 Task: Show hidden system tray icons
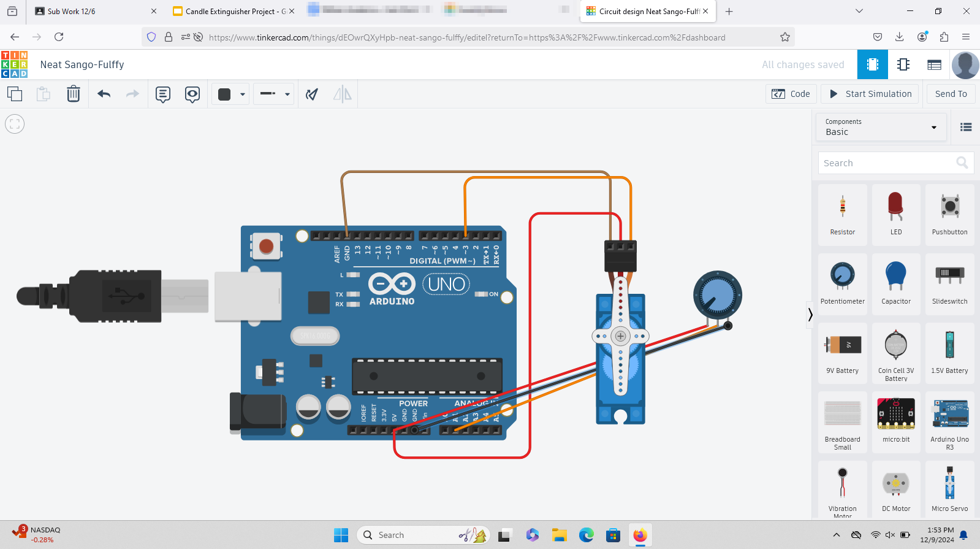pyautogui.click(x=836, y=535)
